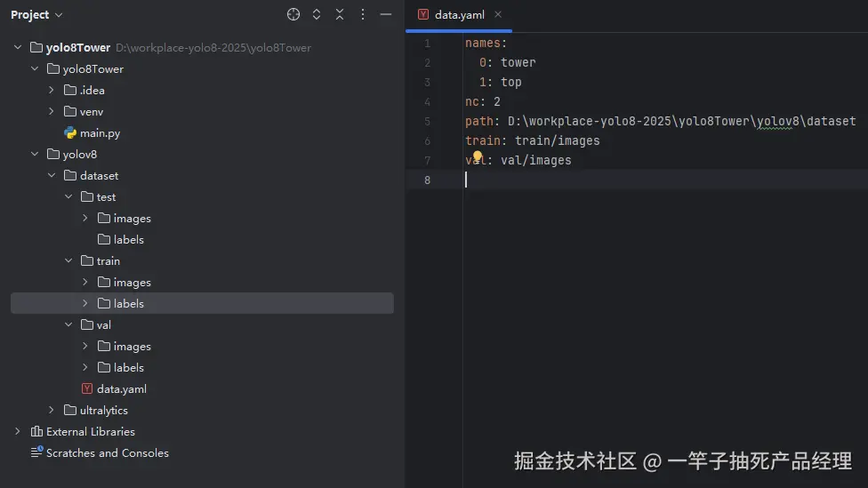Click line number 5 in the gutter
Screen dimensions: 868x488
[428, 121]
